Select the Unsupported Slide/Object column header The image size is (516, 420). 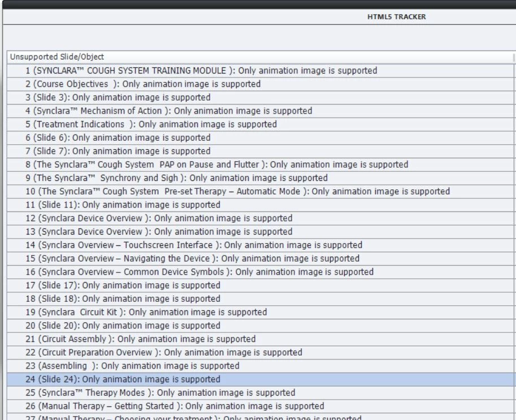tap(260, 57)
